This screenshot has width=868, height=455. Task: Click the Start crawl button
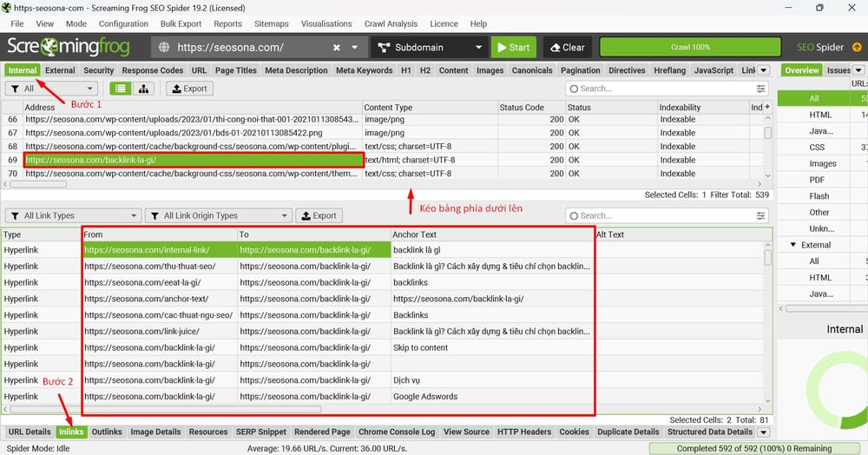[x=514, y=48]
